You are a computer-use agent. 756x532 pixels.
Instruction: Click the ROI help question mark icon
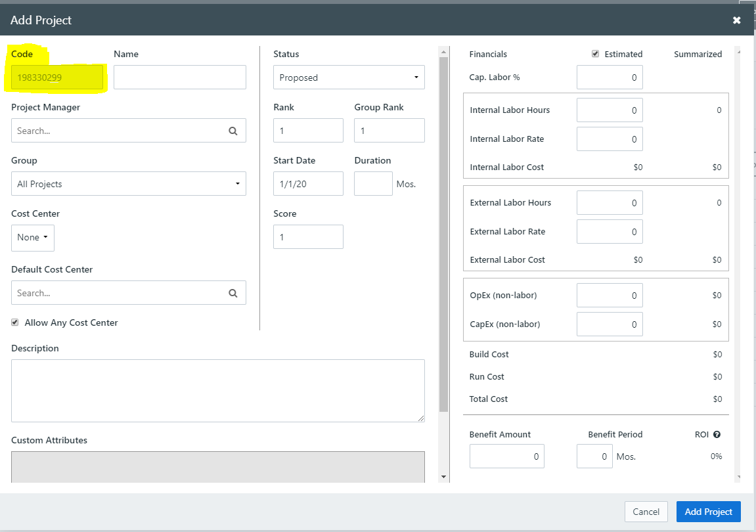point(717,434)
